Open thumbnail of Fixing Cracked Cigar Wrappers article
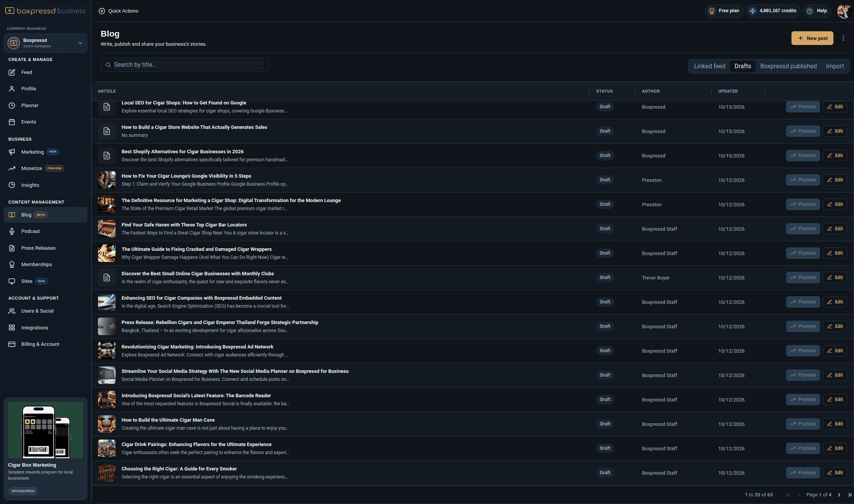854x504 pixels. pos(107,253)
